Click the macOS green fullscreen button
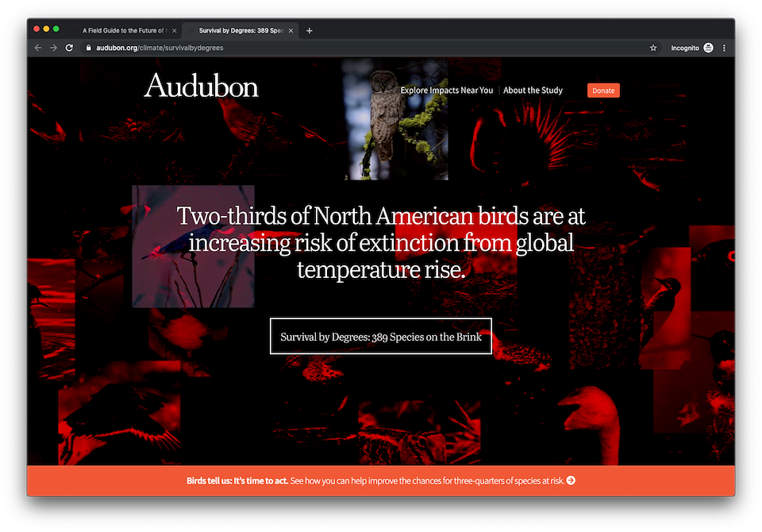762x532 pixels. click(56, 29)
